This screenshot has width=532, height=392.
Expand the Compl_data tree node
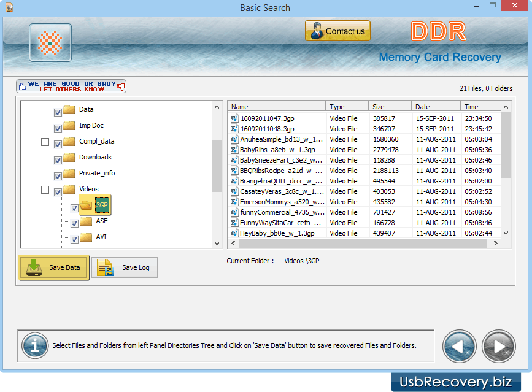point(45,141)
